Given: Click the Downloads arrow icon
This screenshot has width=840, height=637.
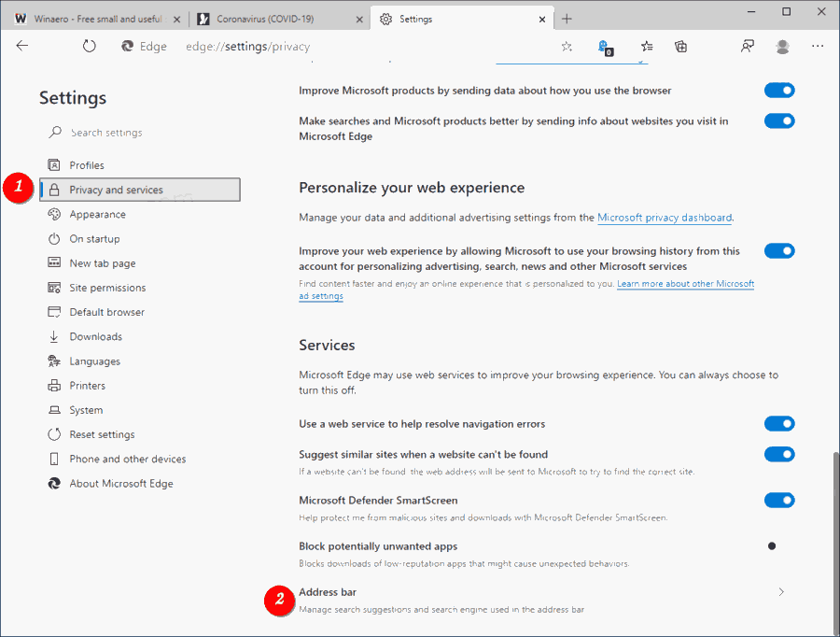Looking at the screenshot, I should [x=54, y=336].
